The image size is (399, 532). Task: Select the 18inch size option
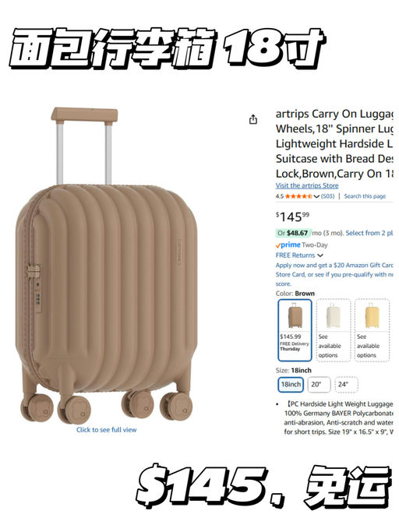click(x=291, y=385)
